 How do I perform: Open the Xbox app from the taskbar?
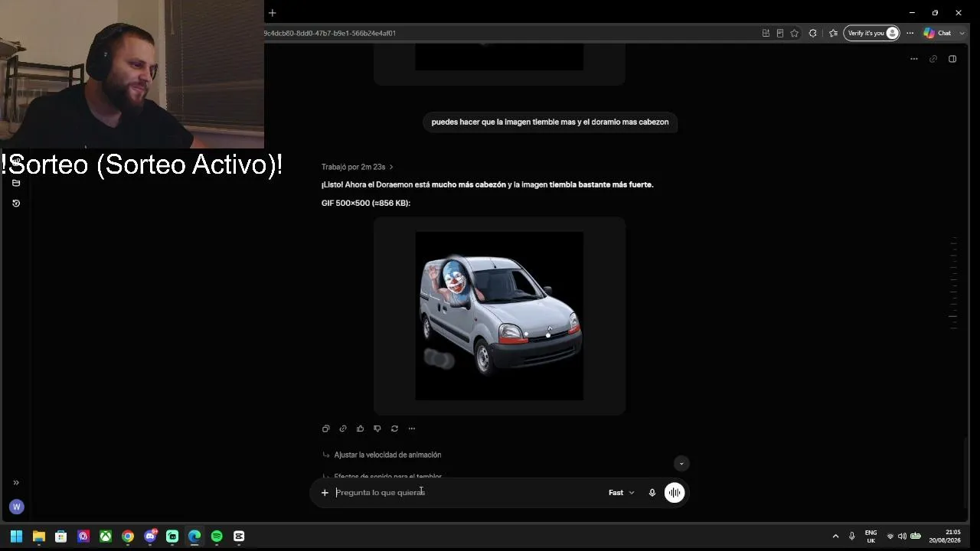106,536
